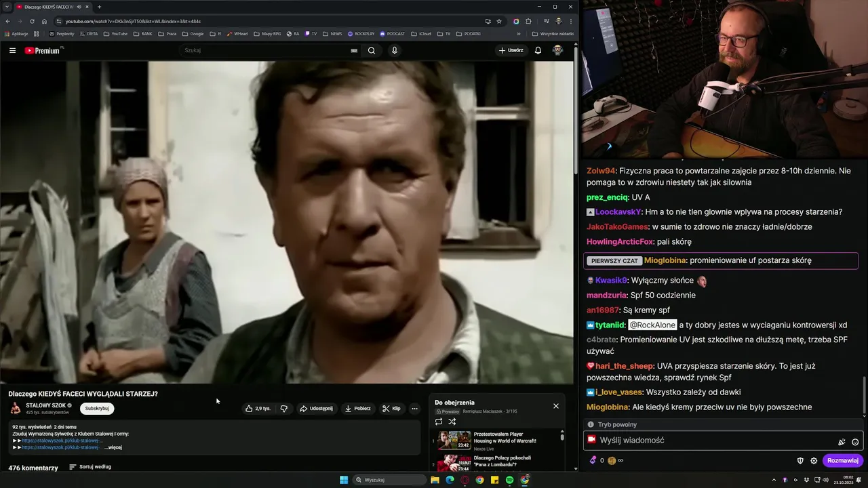Create a clip with Klip button
This screenshot has width=868, height=488.
(391, 409)
